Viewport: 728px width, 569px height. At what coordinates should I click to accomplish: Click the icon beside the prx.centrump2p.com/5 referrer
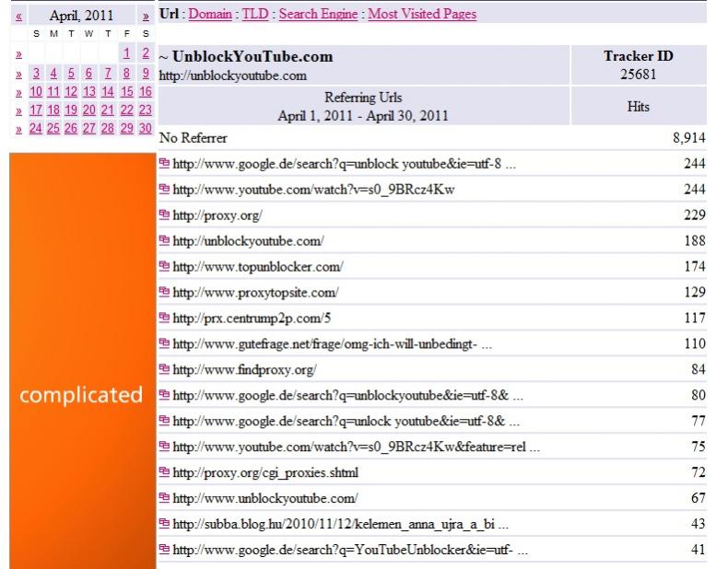[x=165, y=319]
